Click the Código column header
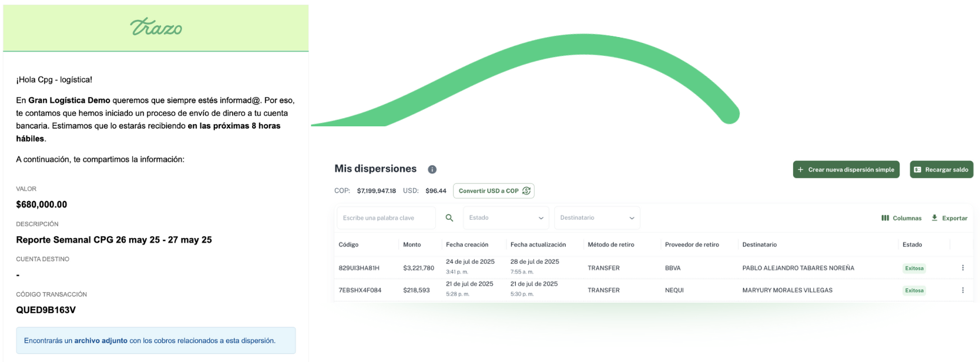This screenshot has height=362, width=980. pos(348,244)
